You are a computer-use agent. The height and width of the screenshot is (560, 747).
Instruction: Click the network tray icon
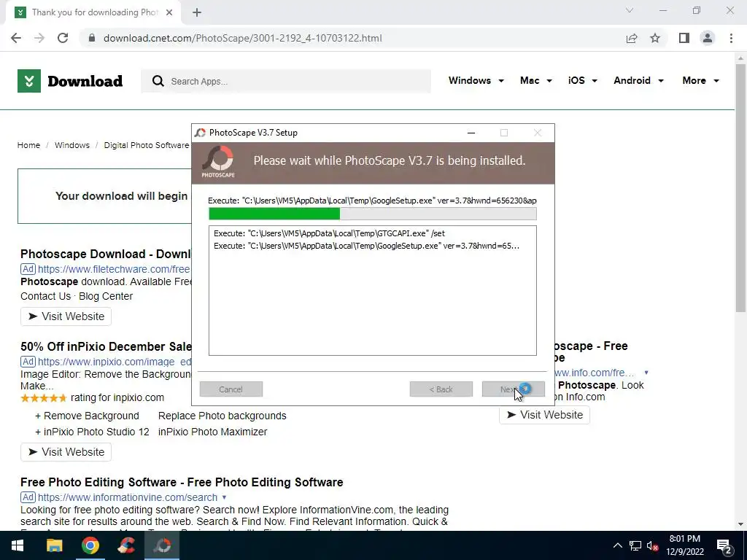[x=635, y=545]
